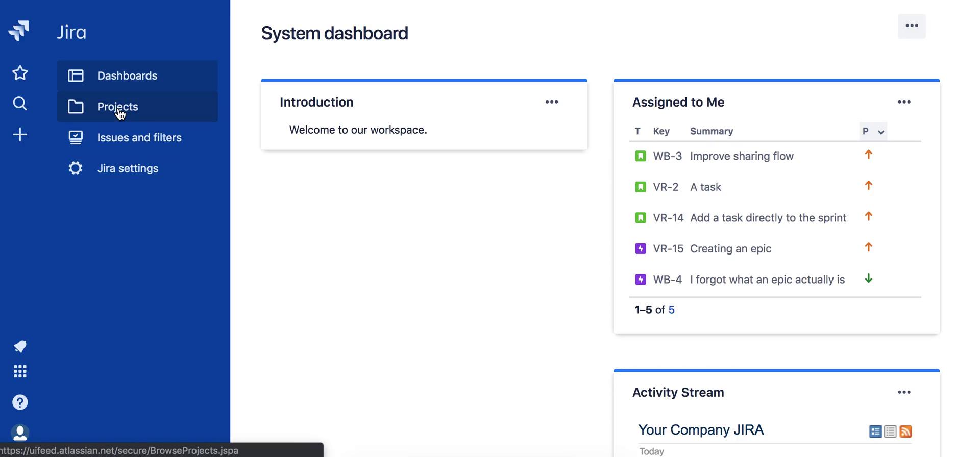Sort by Summary column header
The image size is (980, 457).
[712, 131]
